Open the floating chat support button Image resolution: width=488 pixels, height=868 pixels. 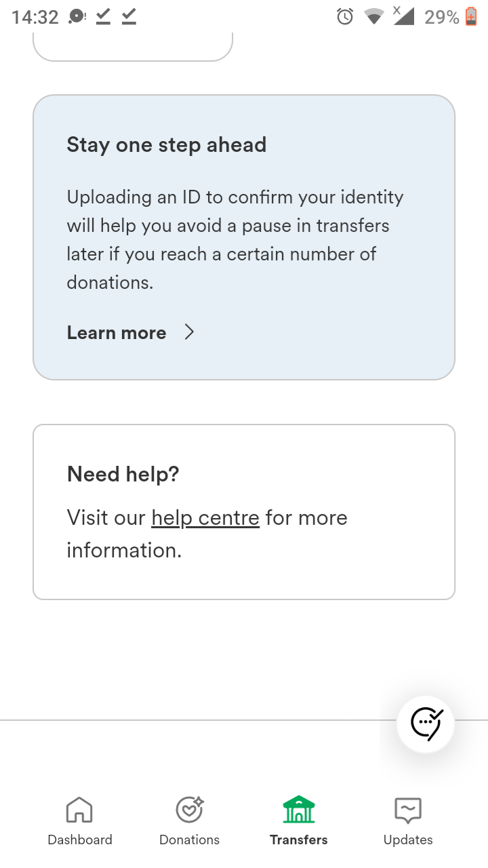coord(426,724)
